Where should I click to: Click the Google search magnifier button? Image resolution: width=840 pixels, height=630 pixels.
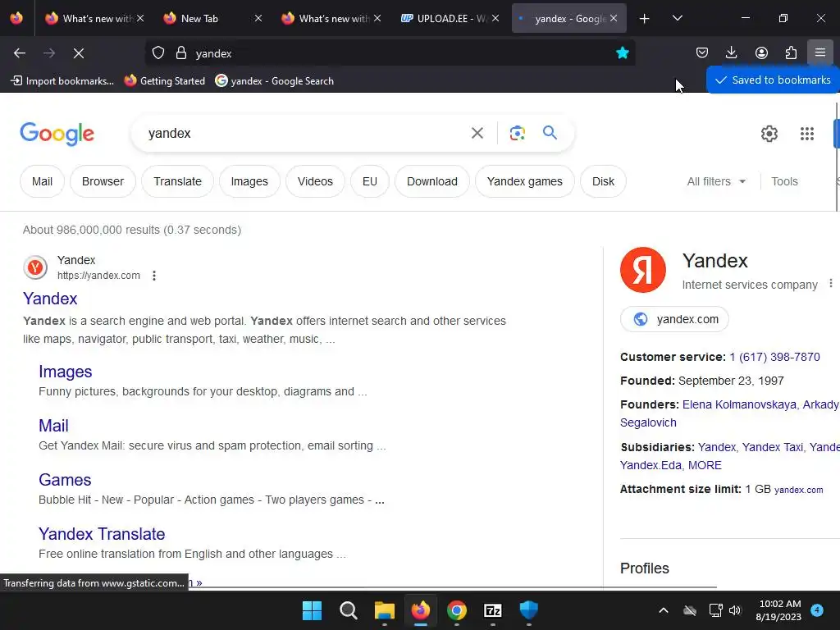click(550, 132)
